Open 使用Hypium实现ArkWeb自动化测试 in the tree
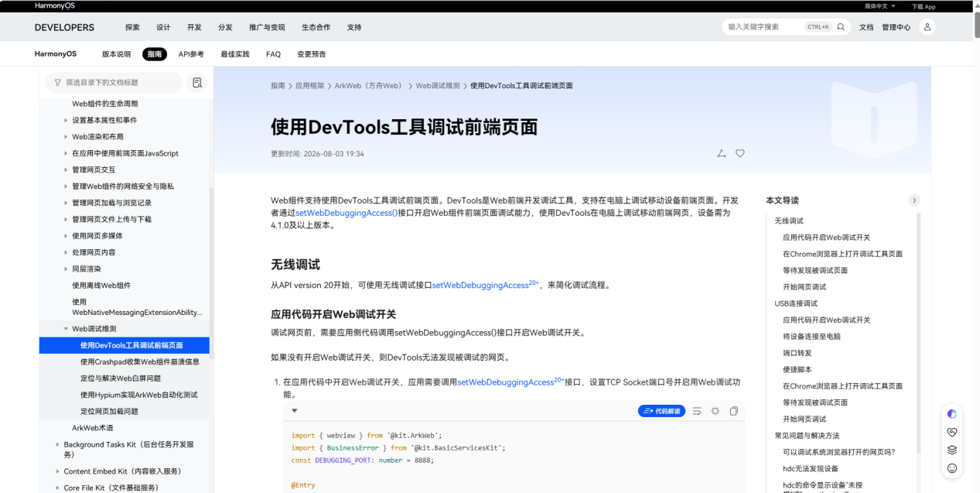980x493 pixels. [139, 395]
